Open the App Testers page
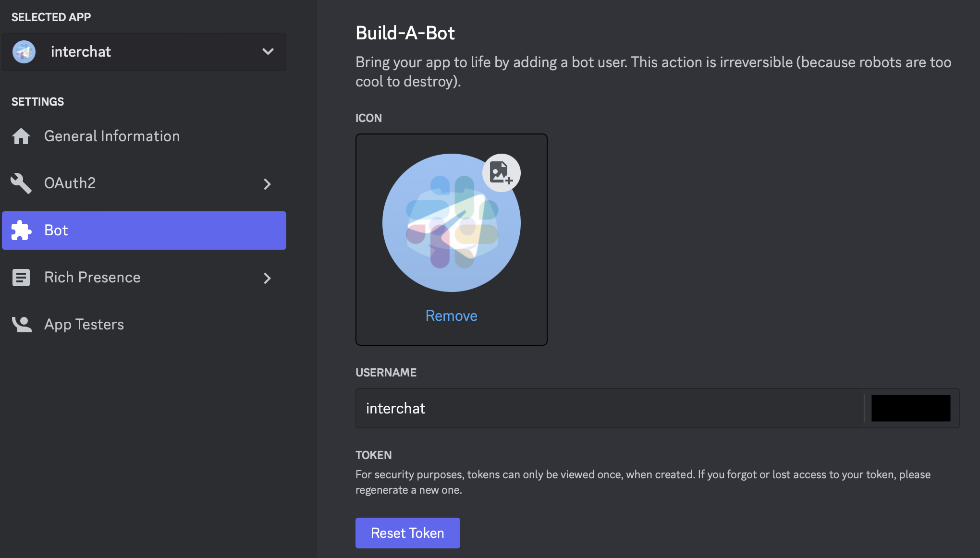 (x=144, y=325)
